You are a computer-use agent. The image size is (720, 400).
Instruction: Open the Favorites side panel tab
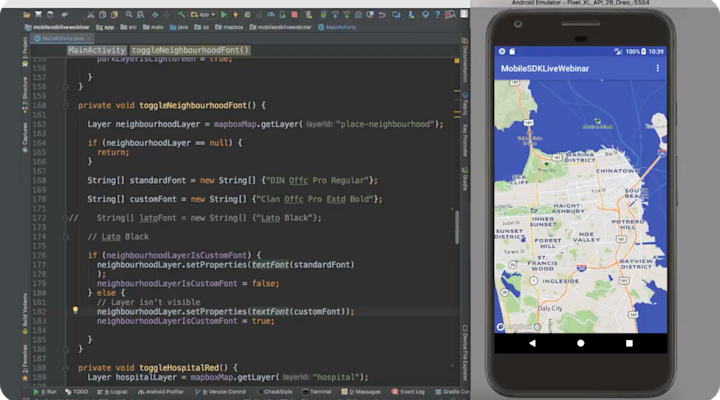(25, 363)
